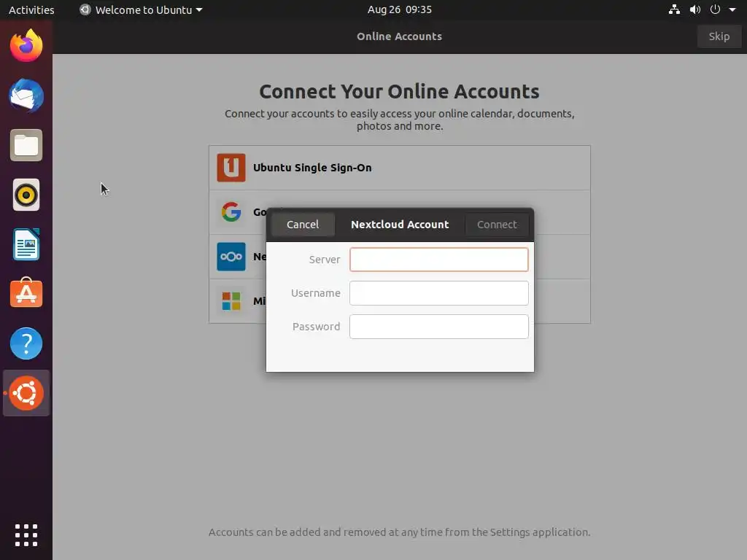The height and width of the screenshot is (560, 747).
Task: Click the Connect button
Action: click(x=496, y=225)
